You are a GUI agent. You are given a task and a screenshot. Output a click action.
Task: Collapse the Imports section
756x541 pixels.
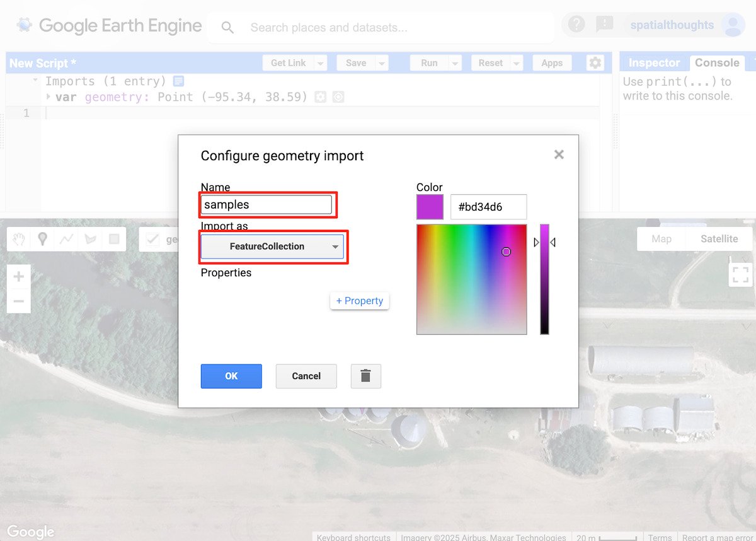33,81
